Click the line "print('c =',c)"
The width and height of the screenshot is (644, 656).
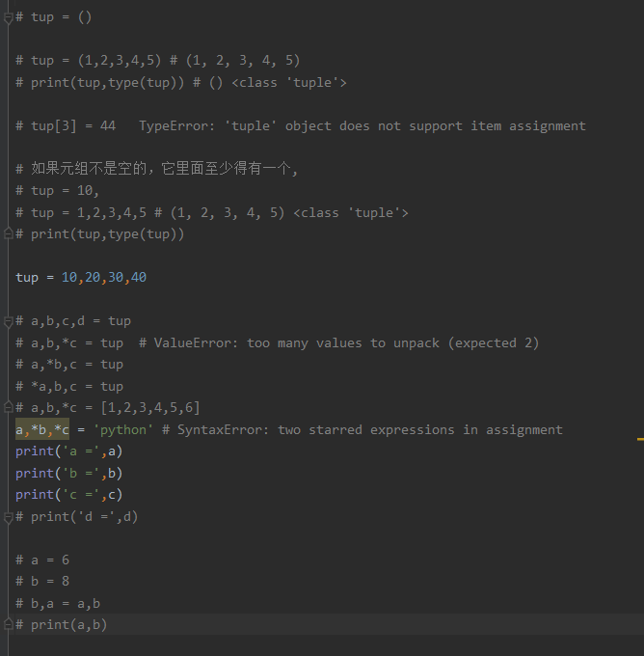click(x=68, y=495)
